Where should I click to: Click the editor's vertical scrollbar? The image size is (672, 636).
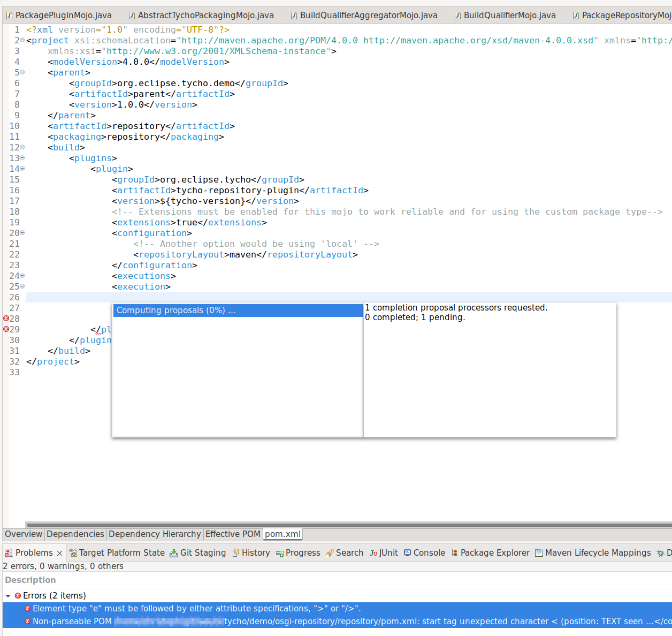668,214
